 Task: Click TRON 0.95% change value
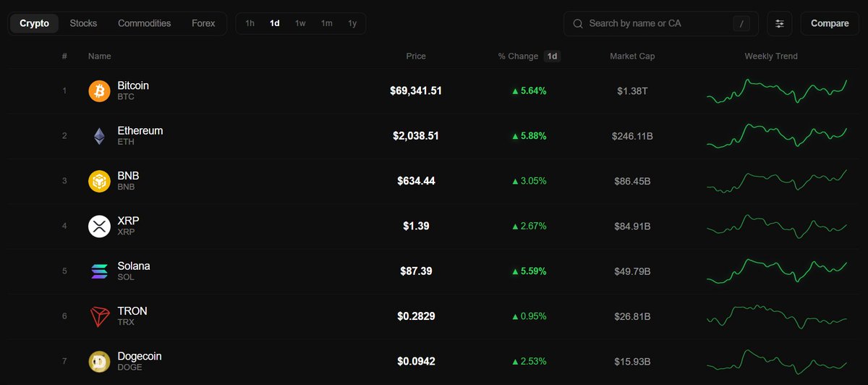coord(529,316)
